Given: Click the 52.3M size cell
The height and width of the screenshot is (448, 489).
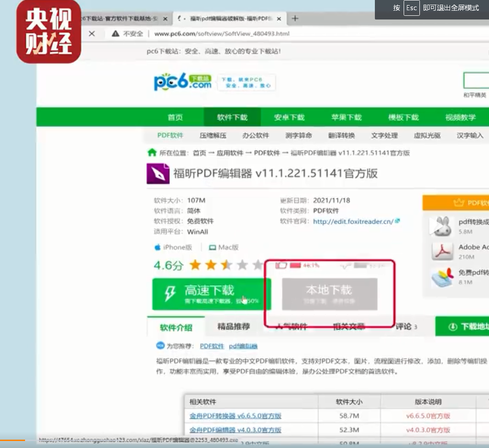Looking at the screenshot, I should (349, 430).
